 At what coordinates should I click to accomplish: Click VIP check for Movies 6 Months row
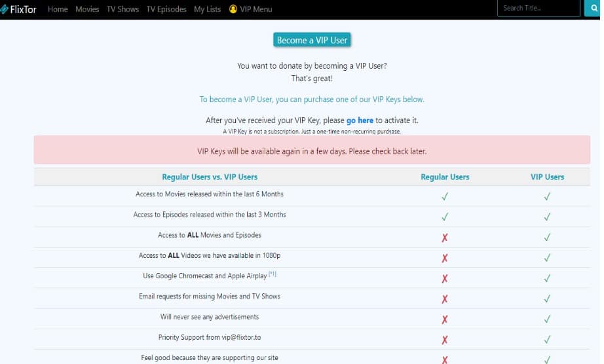pos(547,196)
